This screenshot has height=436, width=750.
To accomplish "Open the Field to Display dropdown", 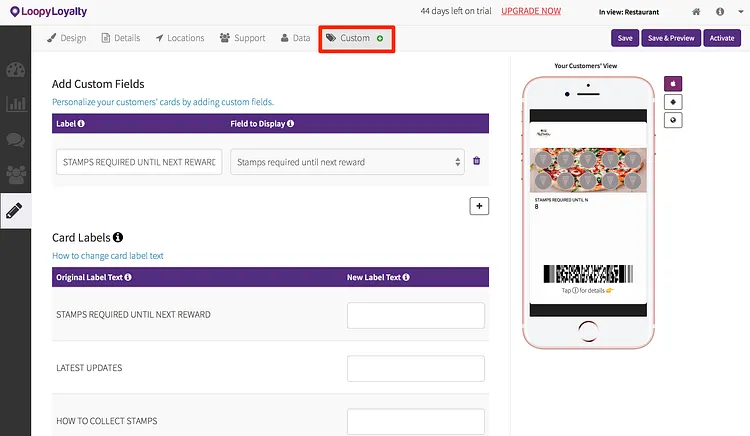I will [x=347, y=162].
